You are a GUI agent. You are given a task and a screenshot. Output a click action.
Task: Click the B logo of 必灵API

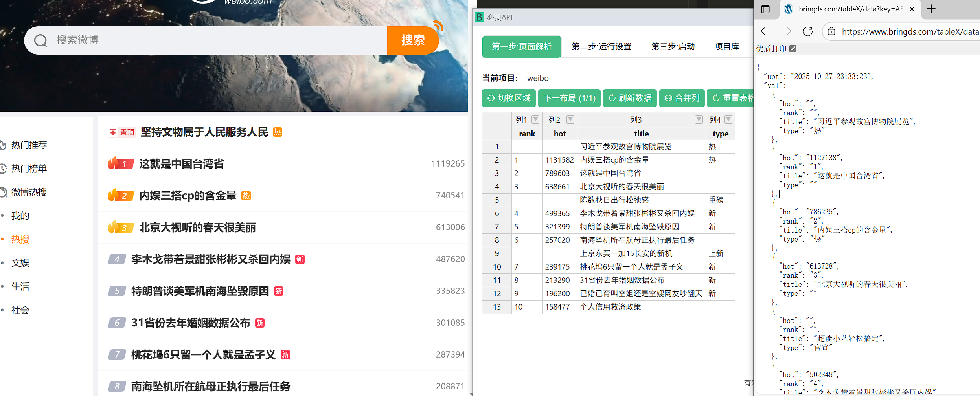[480, 17]
